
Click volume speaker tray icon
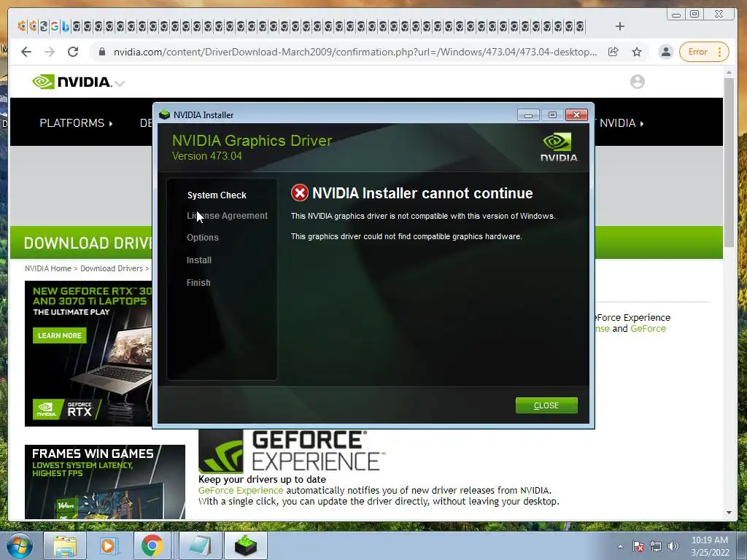coord(673,546)
